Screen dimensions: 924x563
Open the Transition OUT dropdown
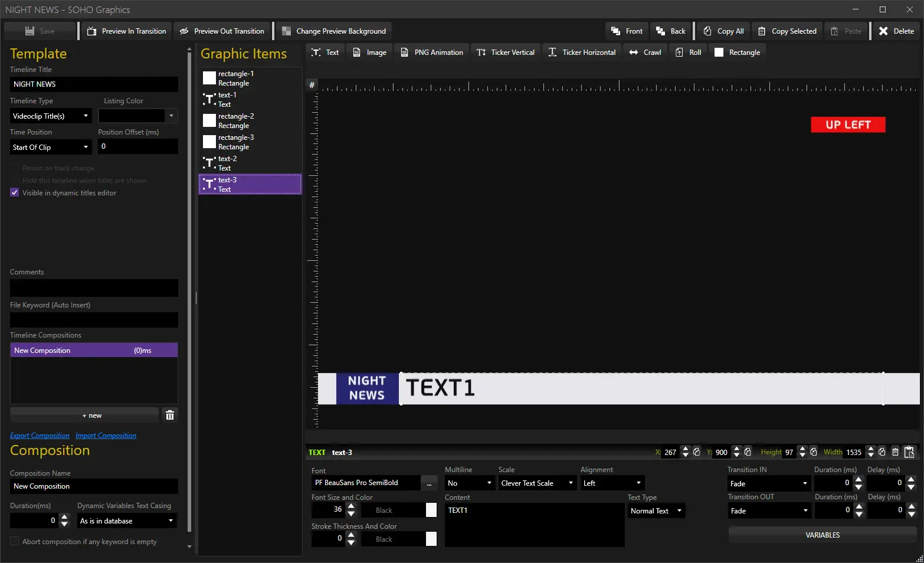tap(769, 511)
